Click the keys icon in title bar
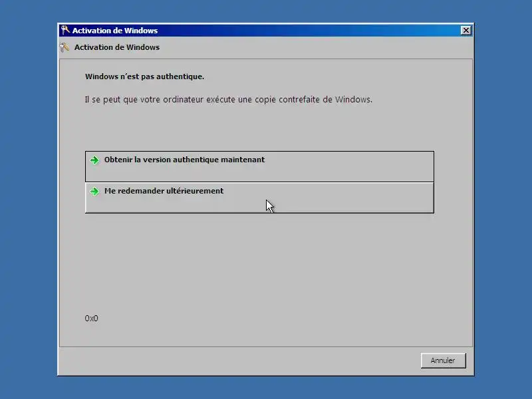Screen dimensions: 532x399 [65, 30]
